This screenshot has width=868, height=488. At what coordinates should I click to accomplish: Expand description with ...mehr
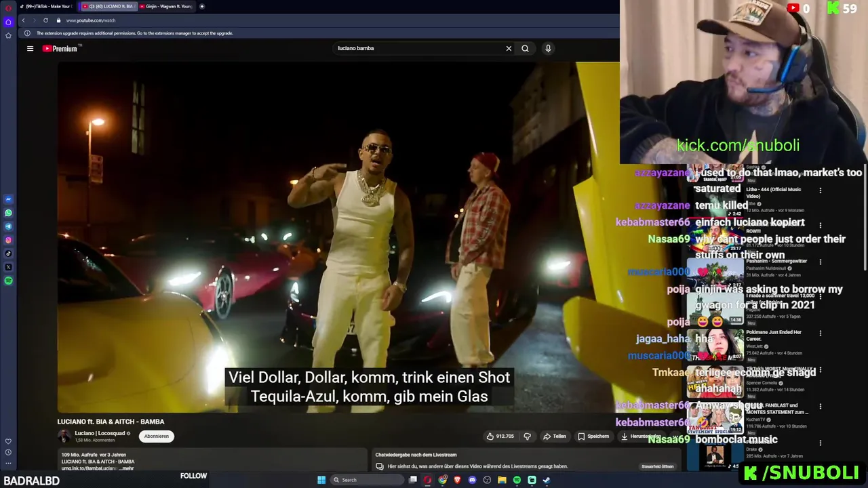(126, 468)
